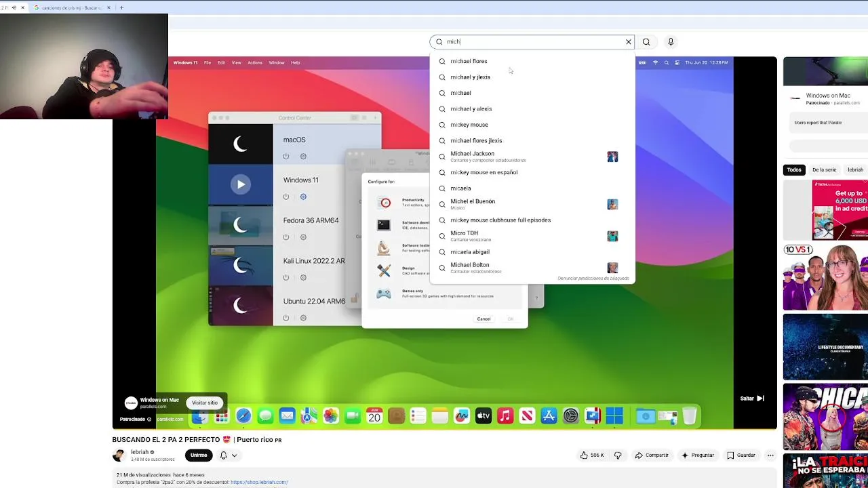This screenshot has width=868, height=488.
Task: Open Actions menu in video menu bar
Action: pyautogui.click(x=255, y=63)
